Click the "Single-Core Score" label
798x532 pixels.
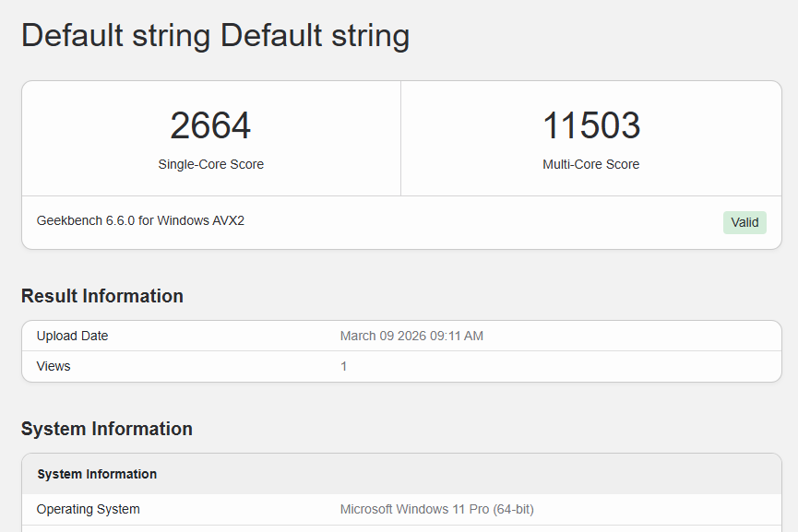pos(210,164)
